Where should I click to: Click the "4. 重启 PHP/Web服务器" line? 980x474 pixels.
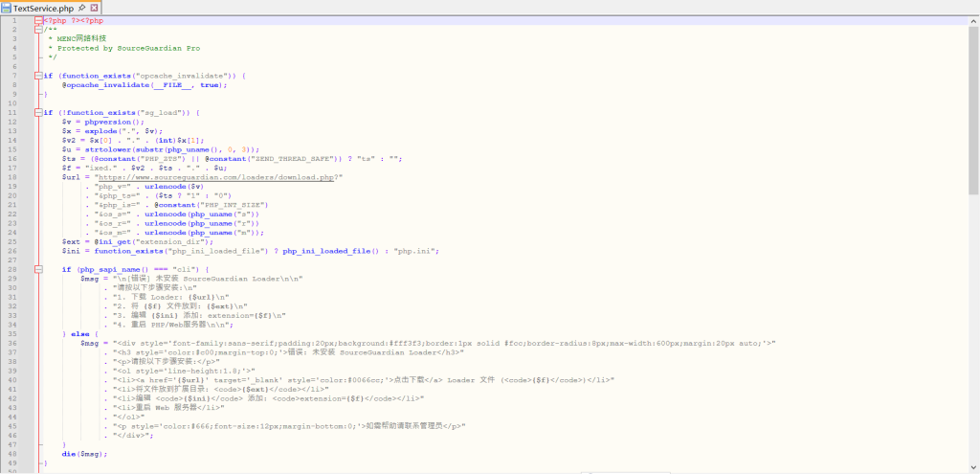[168, 325]
